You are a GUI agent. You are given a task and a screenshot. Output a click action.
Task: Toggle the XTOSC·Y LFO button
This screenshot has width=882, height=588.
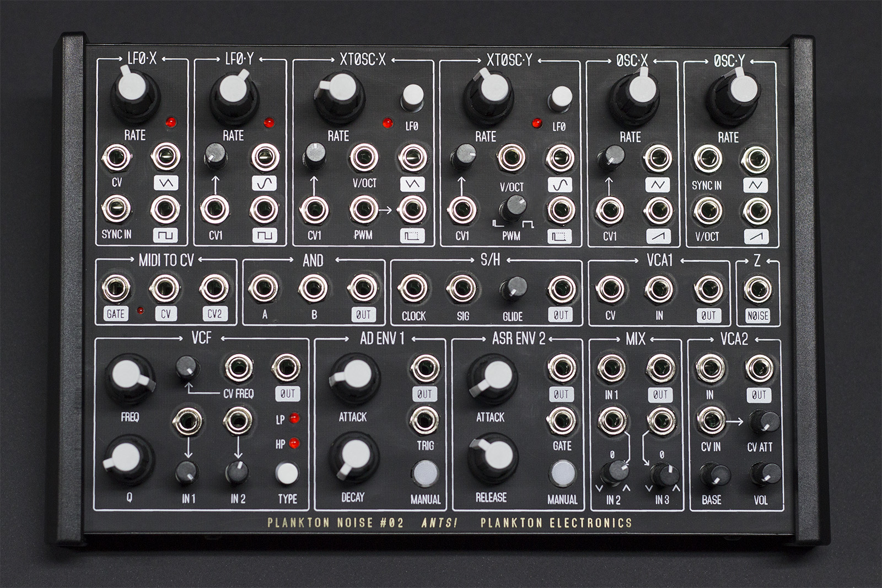(x=560, y=99)
